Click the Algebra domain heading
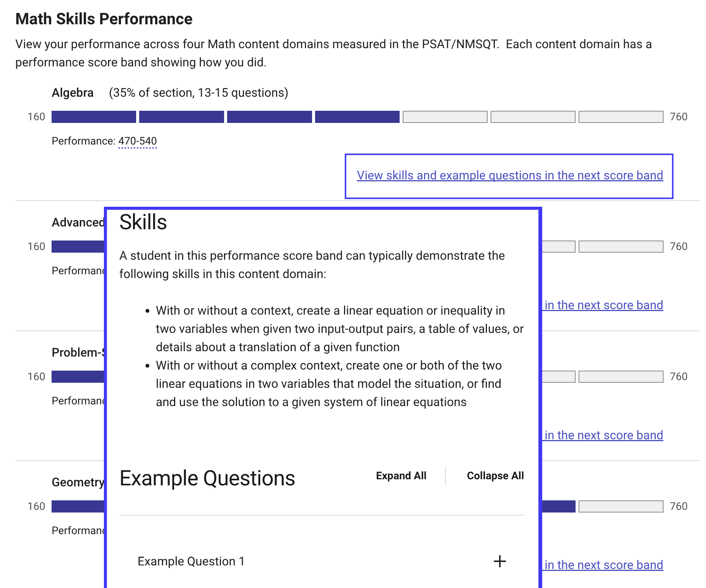This screenshot has width=706, height=588. click(73, 93)
